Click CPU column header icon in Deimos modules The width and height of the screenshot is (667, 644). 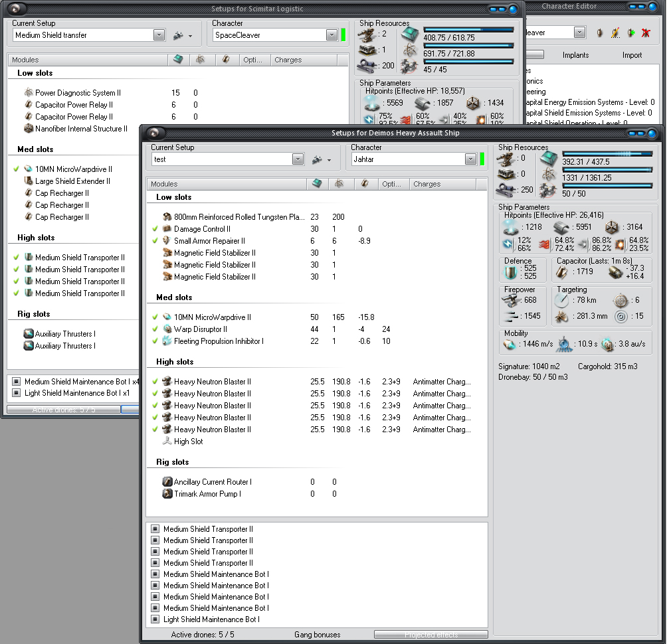[317, 184]
